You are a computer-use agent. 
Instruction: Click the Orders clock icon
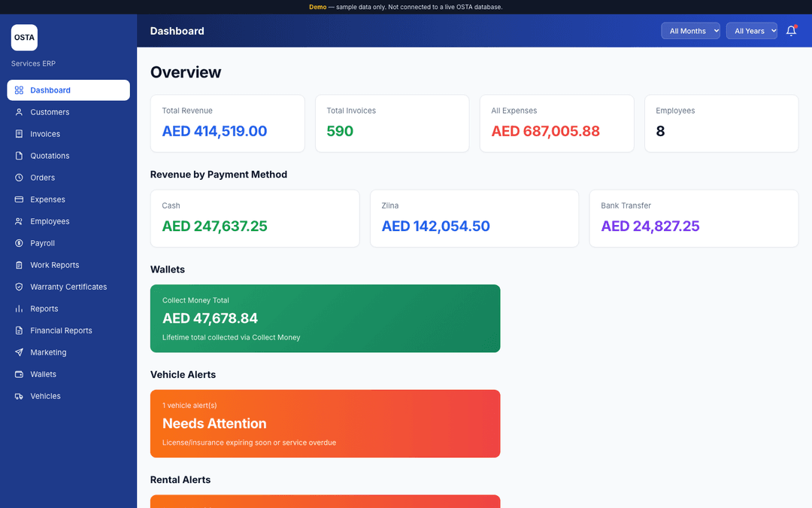(19, 178)
